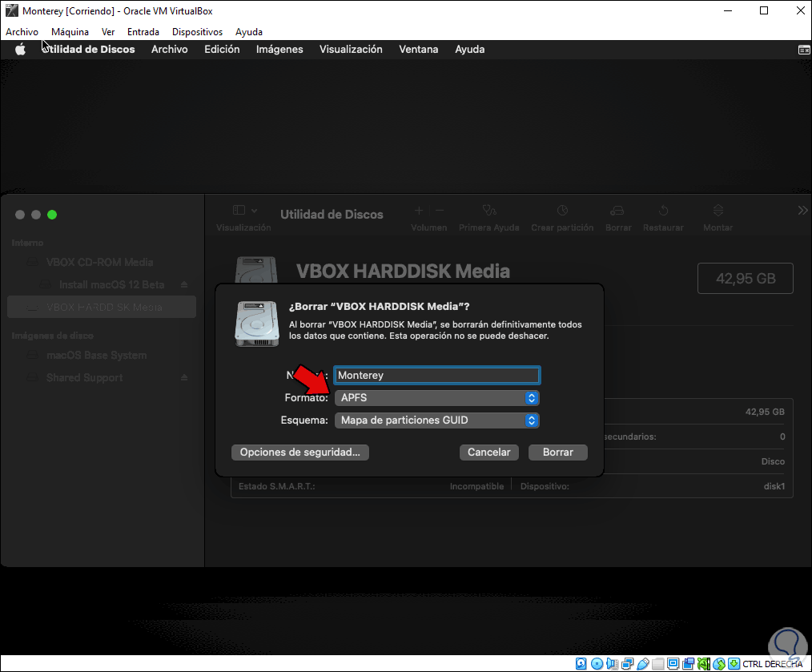Image resolution: width=812 pixels, height=672 pixels.
Task: Click VirtualBox CPU/virtualization green status icon
Action: pyautogui.click(x=704, y=664)
